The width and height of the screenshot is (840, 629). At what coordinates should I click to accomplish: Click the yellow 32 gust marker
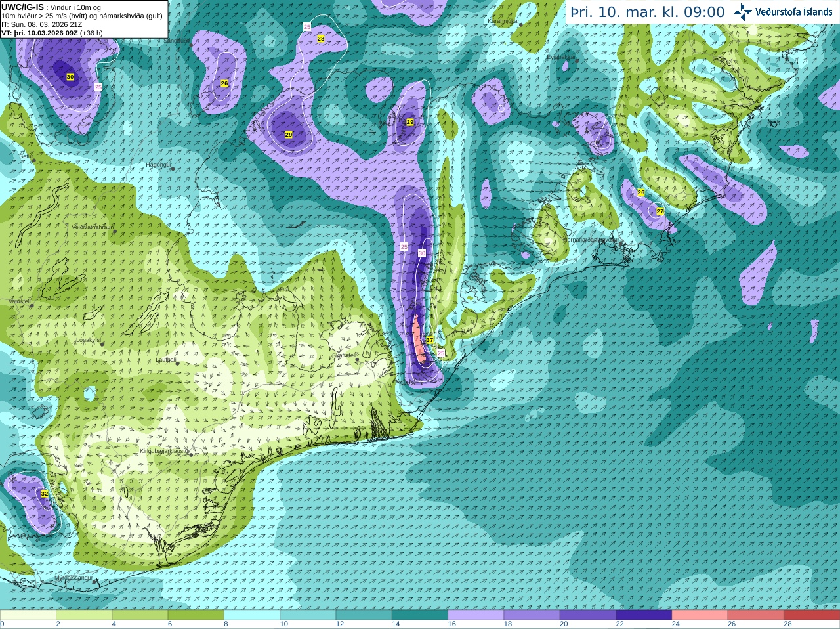[x=45, y=493]
